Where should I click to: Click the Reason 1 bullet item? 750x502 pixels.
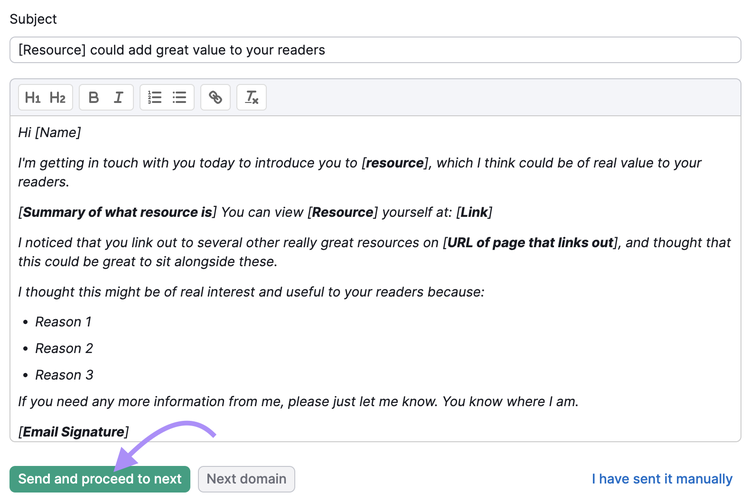[63, 322]
